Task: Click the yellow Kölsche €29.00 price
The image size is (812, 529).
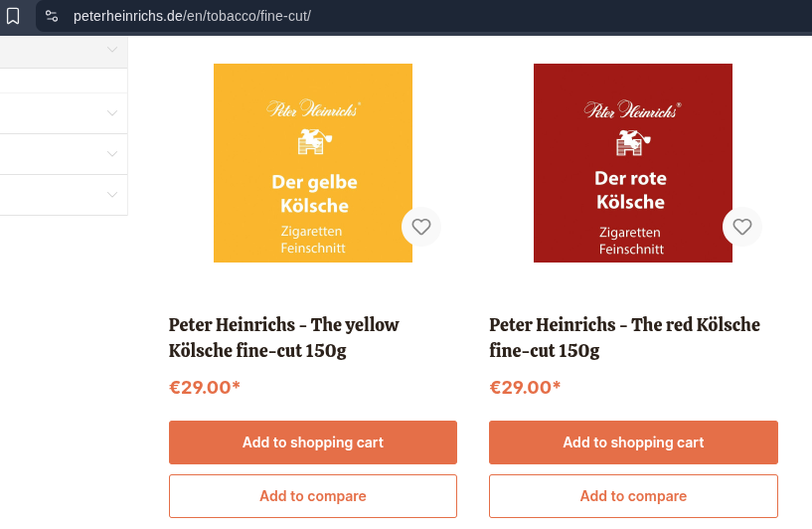Action: [205, 388]
